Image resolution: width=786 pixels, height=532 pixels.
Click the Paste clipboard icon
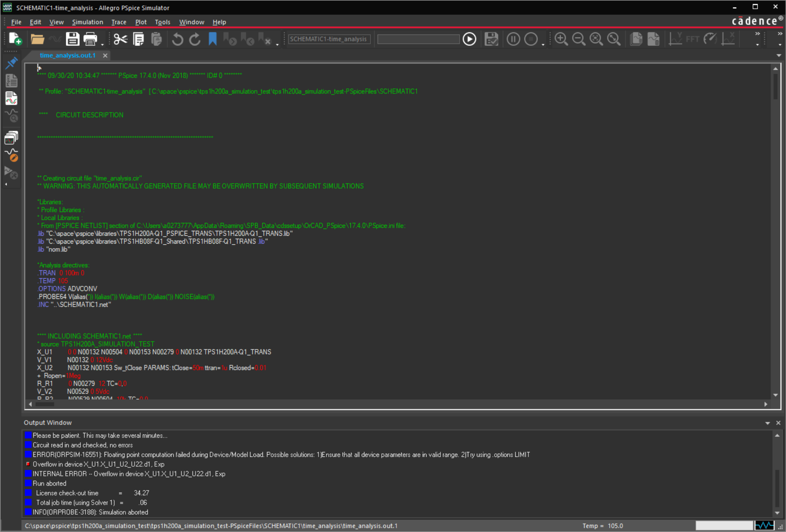pyautogui.click(x=156, y=39)
